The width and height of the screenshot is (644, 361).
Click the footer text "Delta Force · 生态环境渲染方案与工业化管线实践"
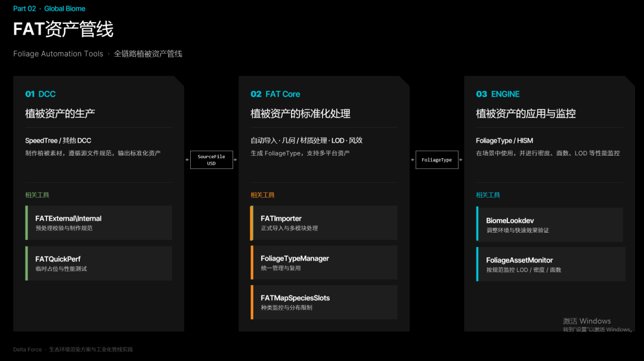click(x=73, y=350)
